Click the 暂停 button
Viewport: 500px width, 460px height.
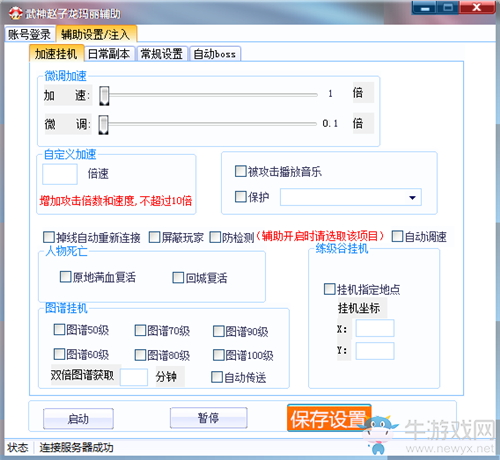coord(209,417)
